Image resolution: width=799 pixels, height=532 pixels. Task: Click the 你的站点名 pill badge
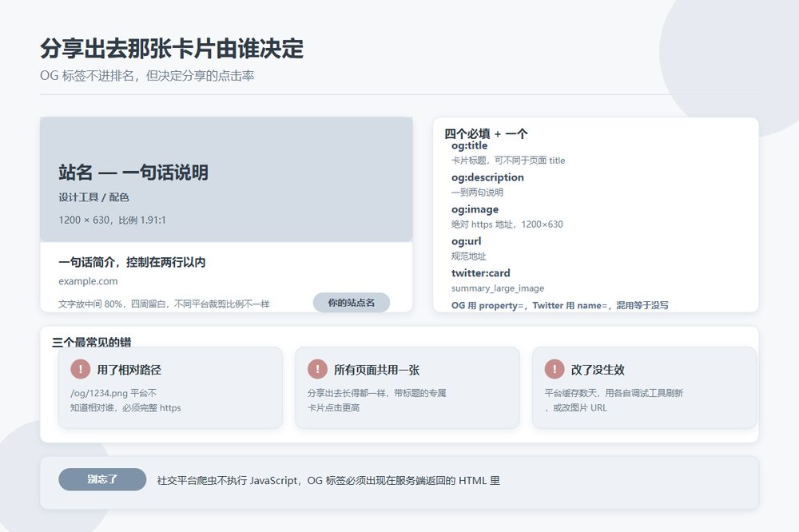[x=351, y=302]
